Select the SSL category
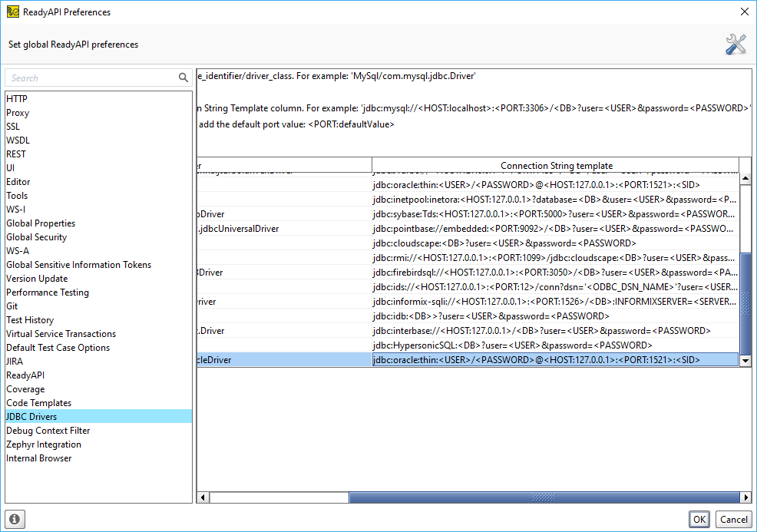The height and width of the screenshot is (532, 757). pos(98,127)
